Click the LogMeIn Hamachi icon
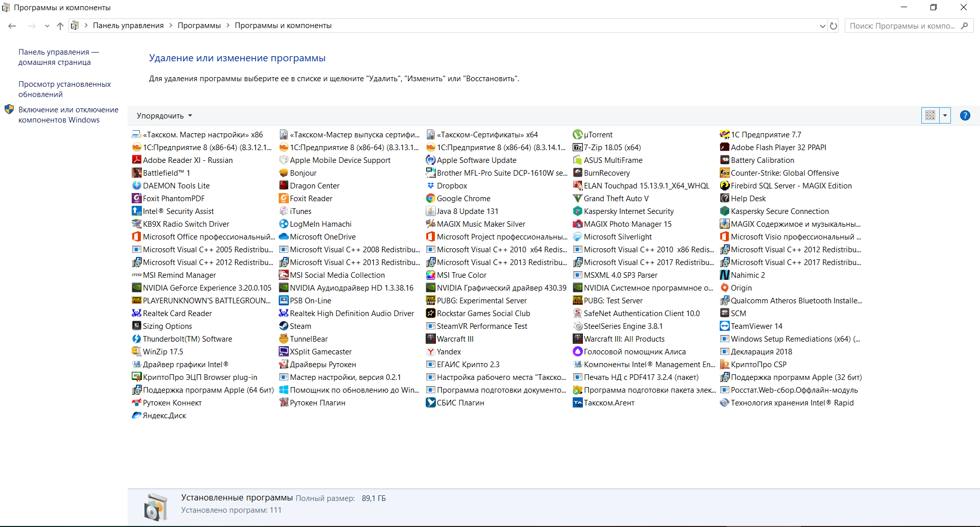 pos(284,224)
